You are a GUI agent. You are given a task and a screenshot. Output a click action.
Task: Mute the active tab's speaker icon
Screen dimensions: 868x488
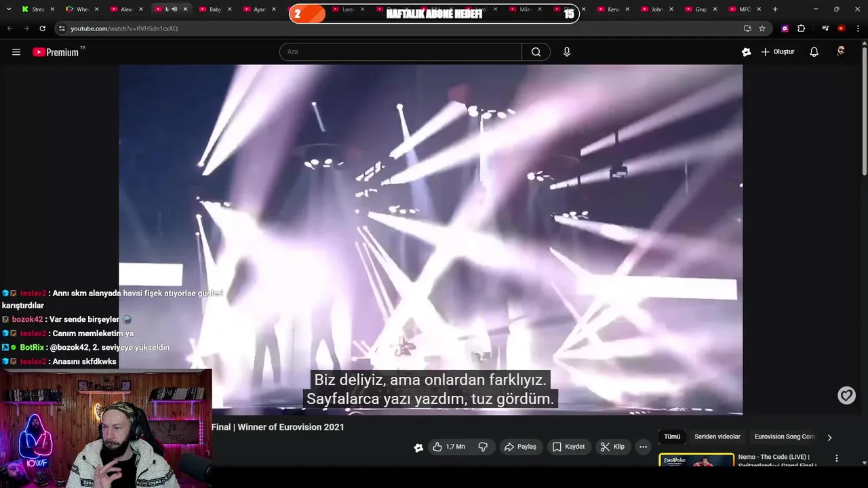pyautogui.click(x=174, y=9)
